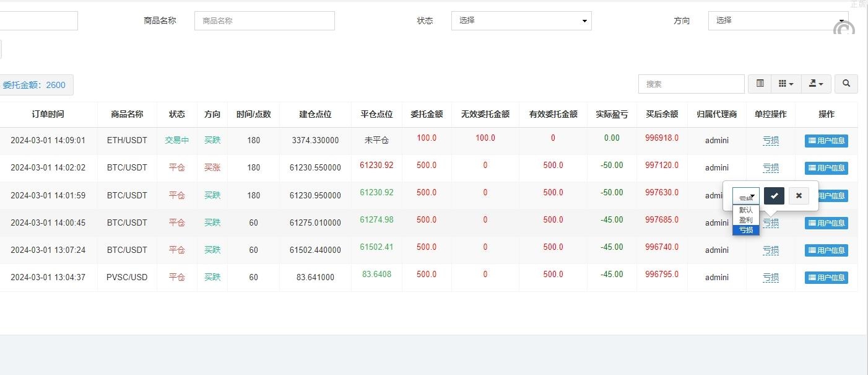Open the 状态 select dropdown
Screen dimensions: 868x375
point(521,20)
